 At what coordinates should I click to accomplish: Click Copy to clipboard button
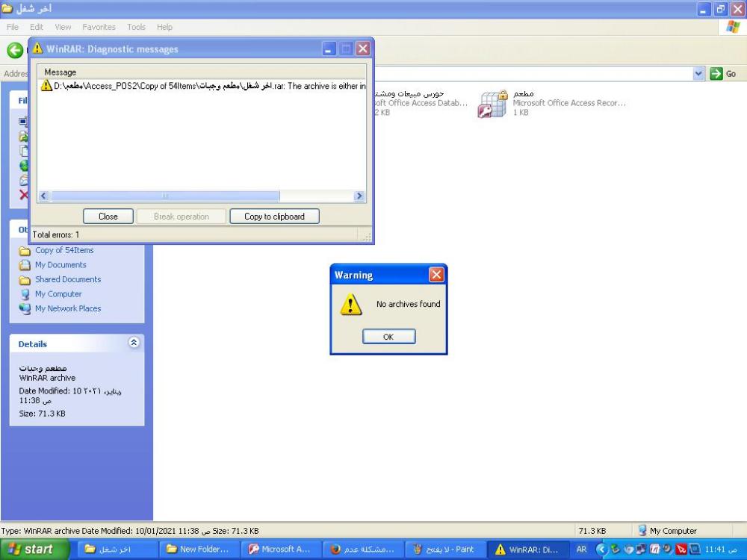pyautogui.click(x=274, y=217)
